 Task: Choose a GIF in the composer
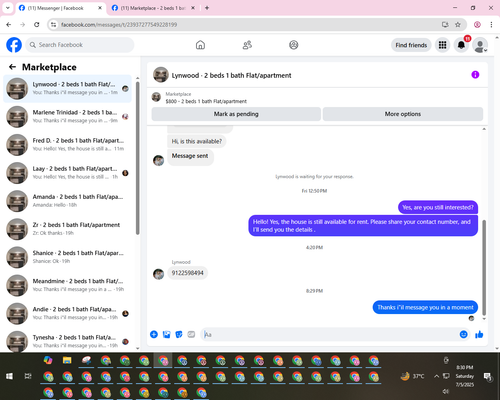tap(191, 334)
